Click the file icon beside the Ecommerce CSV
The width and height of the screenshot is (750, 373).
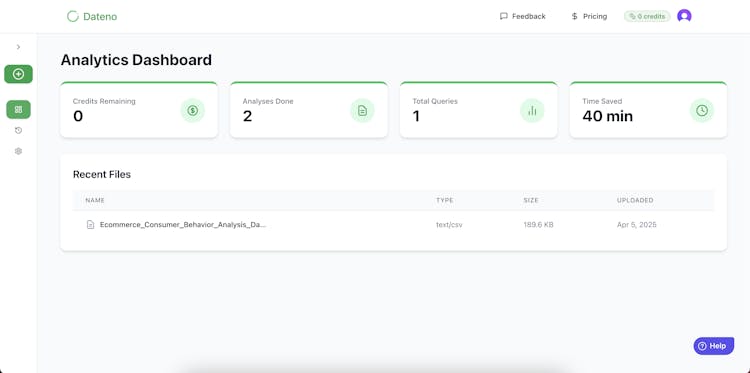(90, 225)
